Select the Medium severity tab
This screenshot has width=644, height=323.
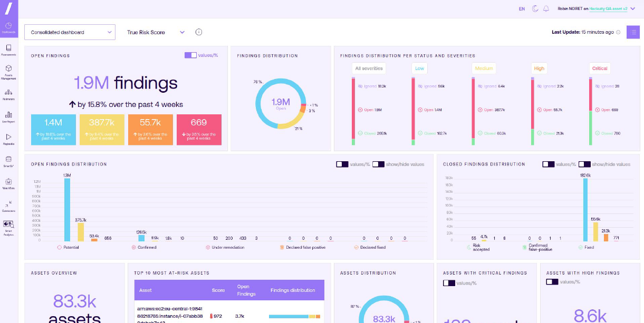click(x=483, y=68)
